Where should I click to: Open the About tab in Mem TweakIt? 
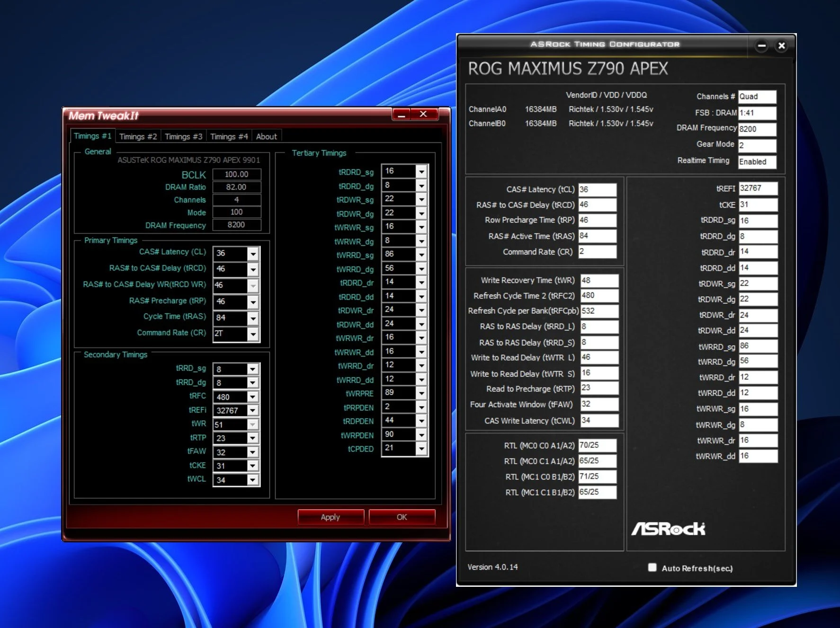click(267, 136)
